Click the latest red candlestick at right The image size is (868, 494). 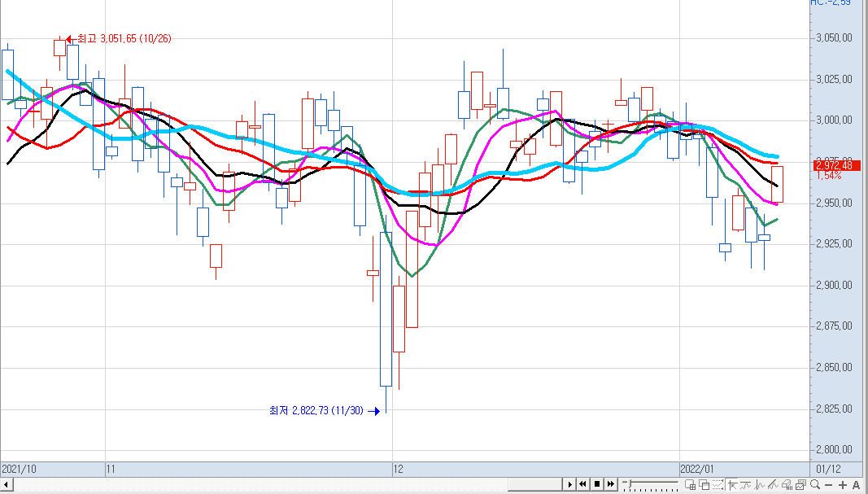tap(777, 184)
